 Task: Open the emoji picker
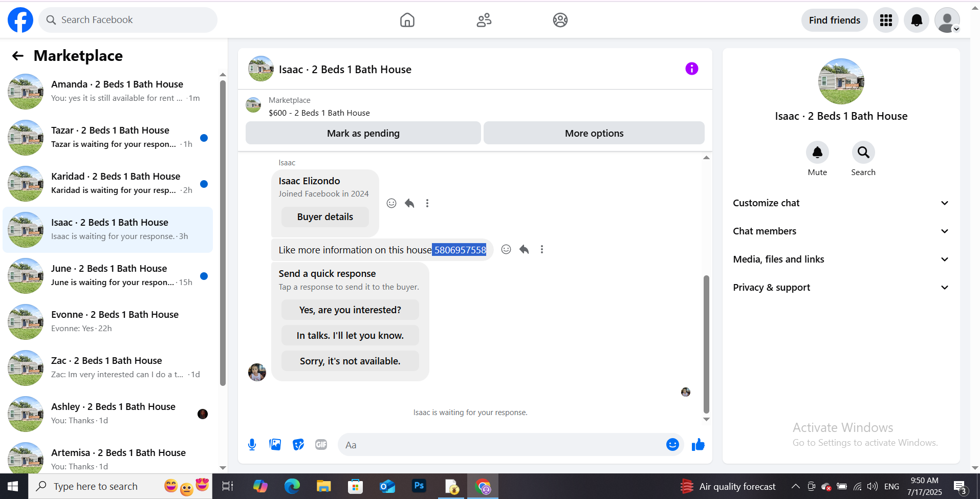(672, 445)
